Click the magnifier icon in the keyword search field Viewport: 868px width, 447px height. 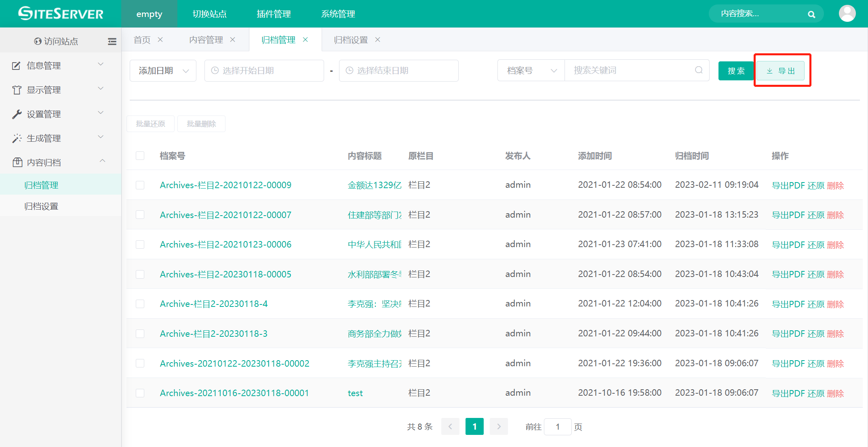699,70
